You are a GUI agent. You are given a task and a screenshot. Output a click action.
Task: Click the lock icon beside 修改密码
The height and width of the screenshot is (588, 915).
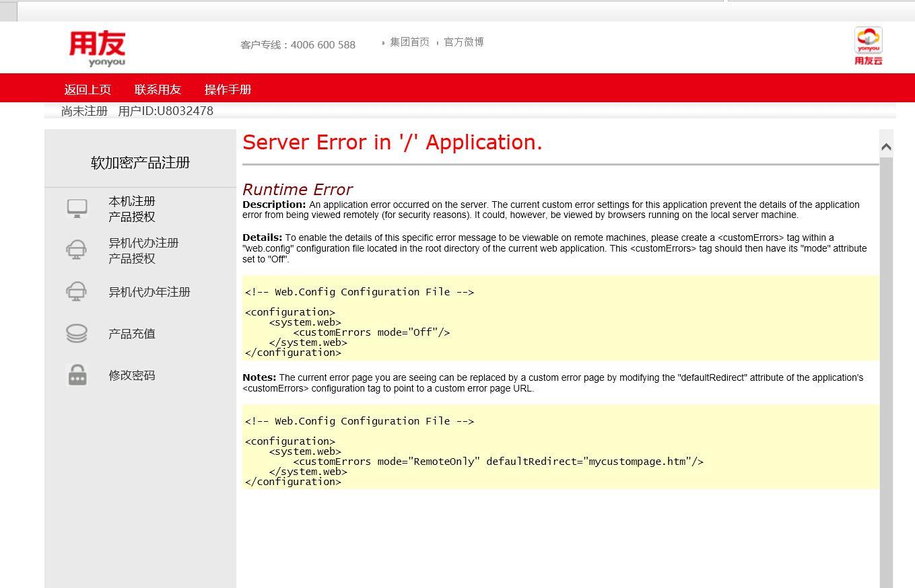point(77,375)
